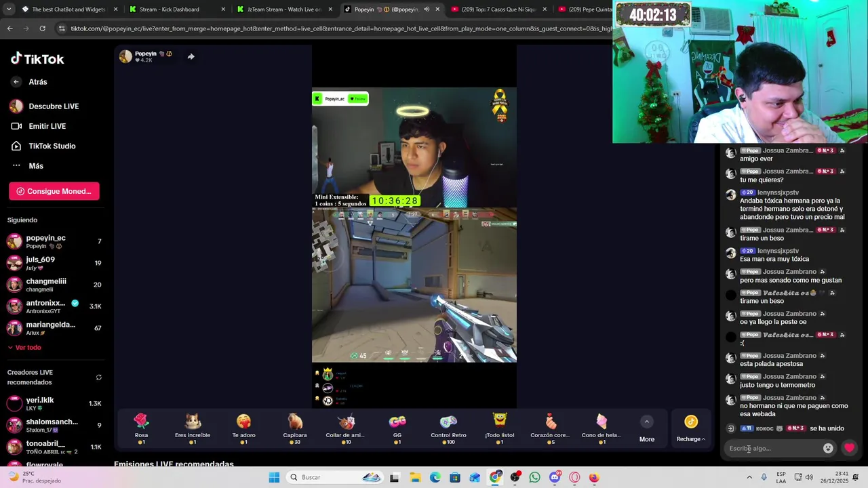The image size is (868, 488).
Task: Send the Capibara gift
Action: pos(295,428)
